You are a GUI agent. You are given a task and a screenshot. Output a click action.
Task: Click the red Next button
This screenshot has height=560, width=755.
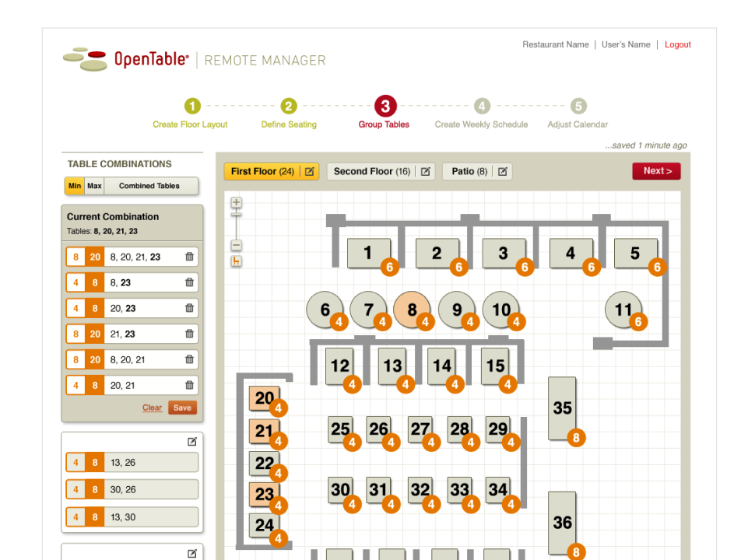coord(656,171)
